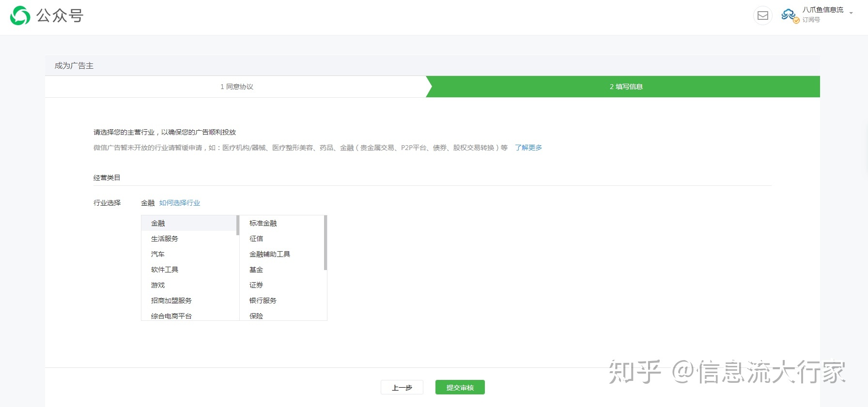
Task: Open the 如何选择行业 help link
Action: [180, 203]
